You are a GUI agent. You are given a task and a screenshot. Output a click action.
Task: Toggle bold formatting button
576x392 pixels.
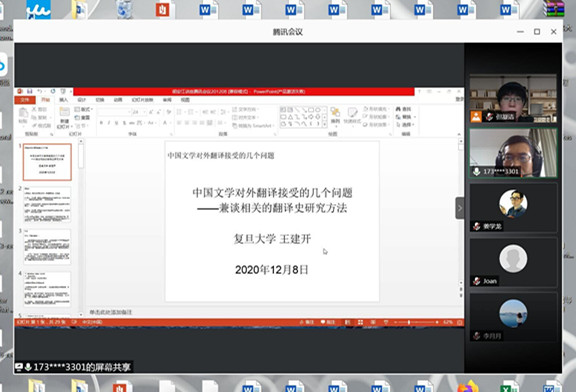tap(101, 123)
